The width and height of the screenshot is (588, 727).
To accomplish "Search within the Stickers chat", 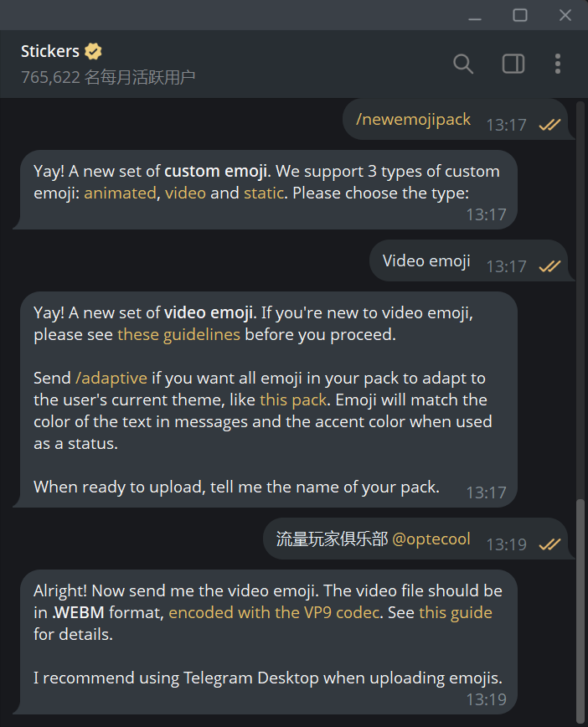I will tap(463, 64).
